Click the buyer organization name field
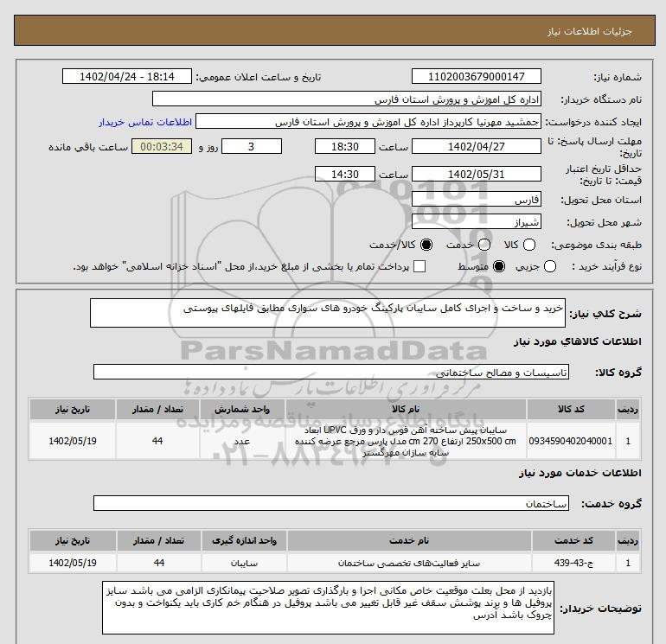This screenshot has width=666, height=644. tap(347, 99)
